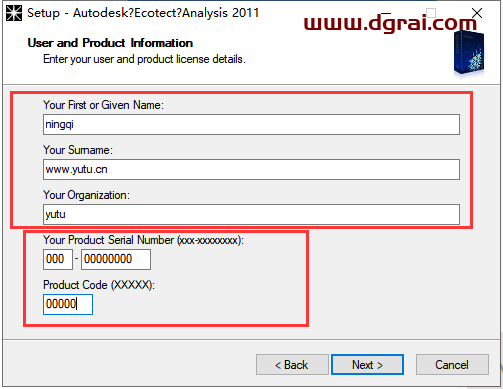Close the setup window with X
This screenshot has height=389, width=503.
(477, 13)
